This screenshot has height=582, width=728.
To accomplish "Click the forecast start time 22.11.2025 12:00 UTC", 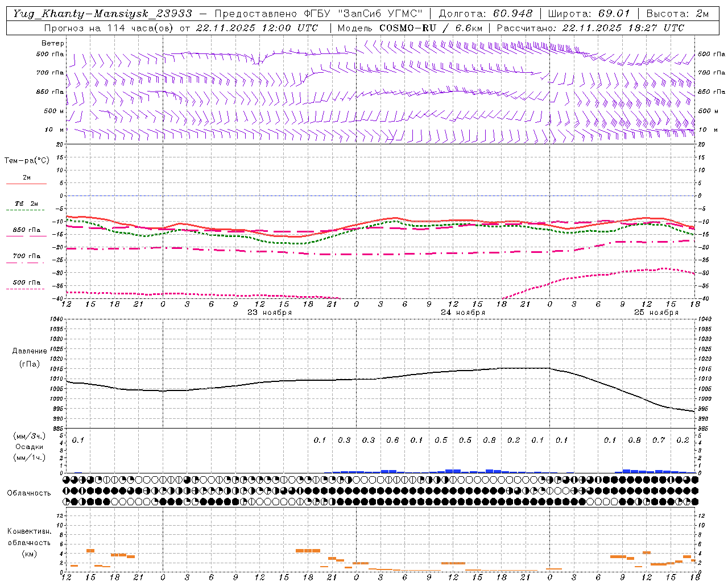I will pyautogui.click(x=257, y=28).
